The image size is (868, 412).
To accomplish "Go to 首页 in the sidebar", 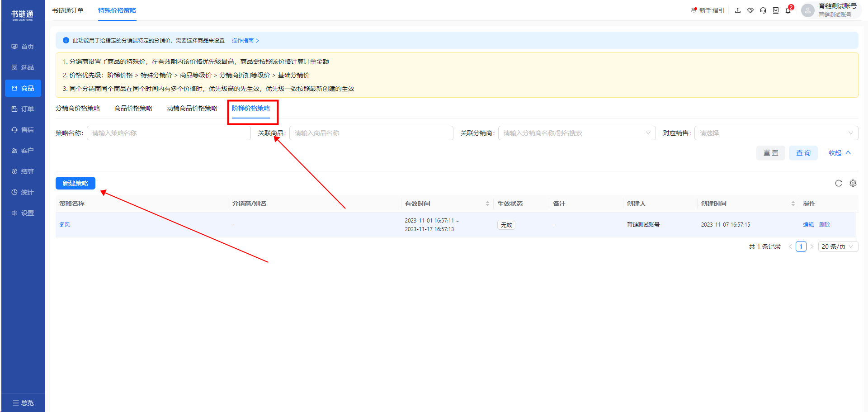I will (23, 47).
